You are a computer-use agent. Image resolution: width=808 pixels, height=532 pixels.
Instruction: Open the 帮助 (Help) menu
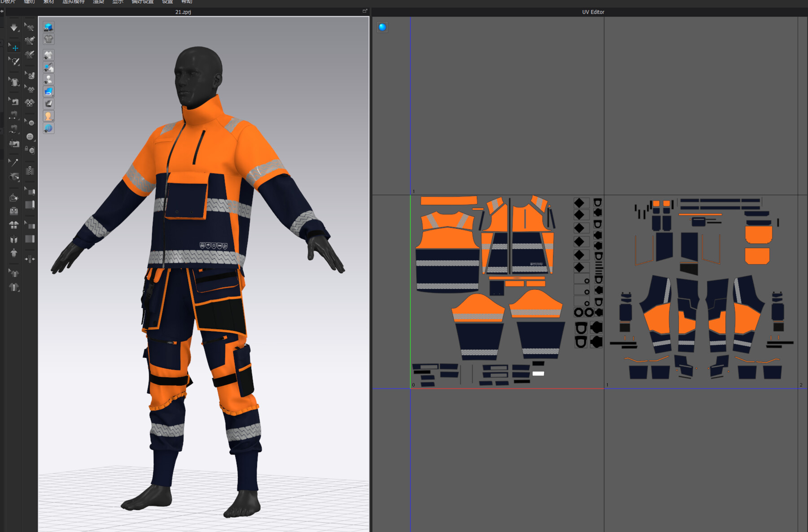187,2
